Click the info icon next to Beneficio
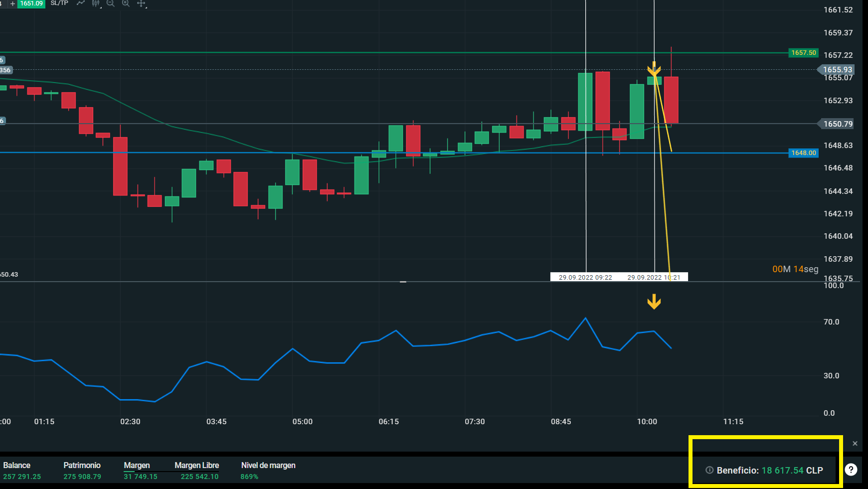Image resolution: width=868 pixels, height=489 pixels. 709,470
